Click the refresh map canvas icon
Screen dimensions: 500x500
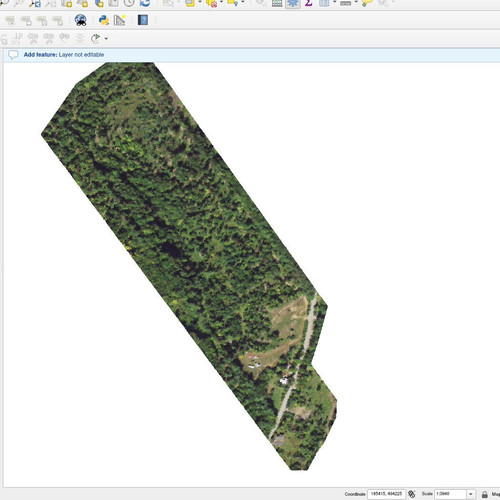click(145, 3)
